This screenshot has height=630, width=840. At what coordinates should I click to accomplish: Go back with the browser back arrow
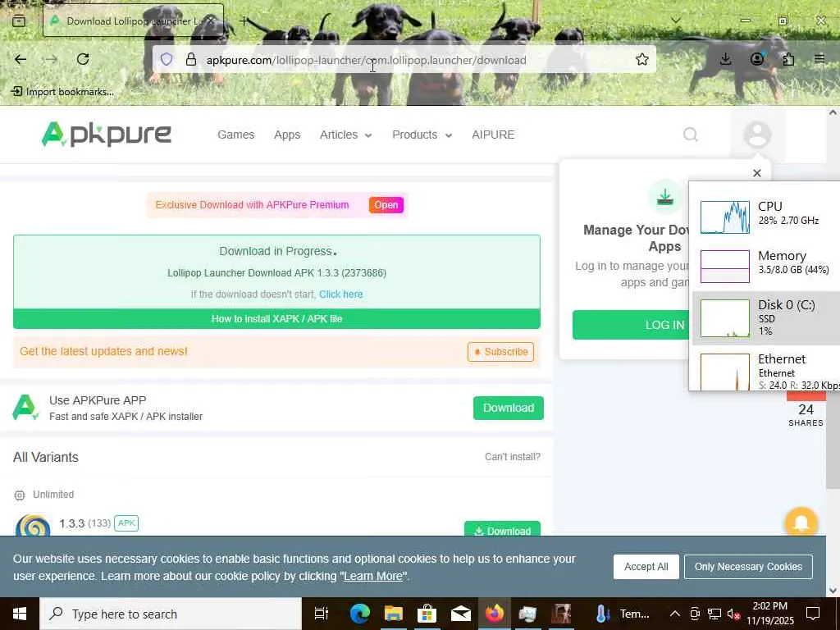click(x=21, y=59)
